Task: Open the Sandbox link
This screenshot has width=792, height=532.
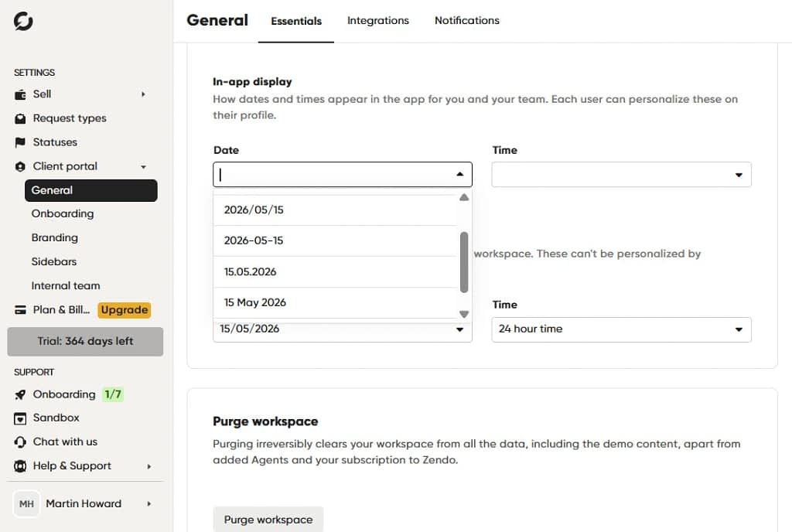Action: click(x=56, y=418)
